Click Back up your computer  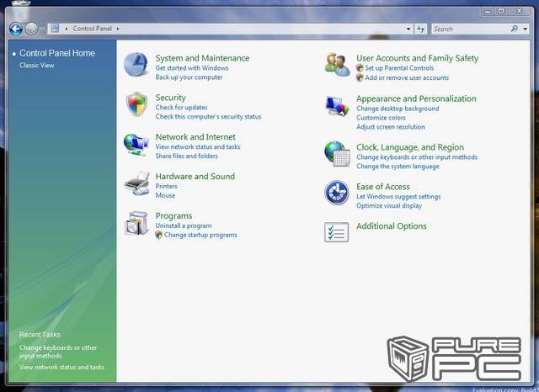pyautogui.click(x=189, y=77)
